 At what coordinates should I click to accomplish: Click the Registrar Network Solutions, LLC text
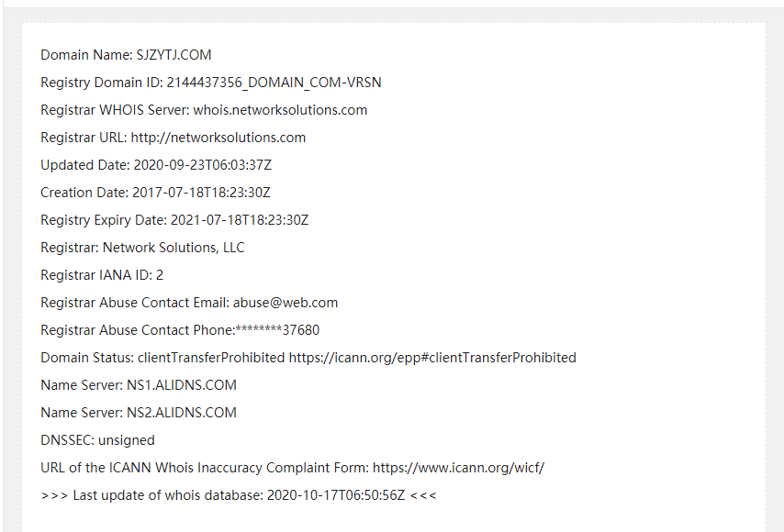[174, 248]
